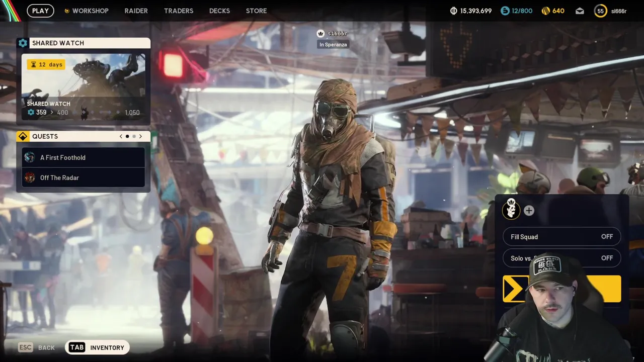Click the Quests diamond icon

click(x=23, y=136)
